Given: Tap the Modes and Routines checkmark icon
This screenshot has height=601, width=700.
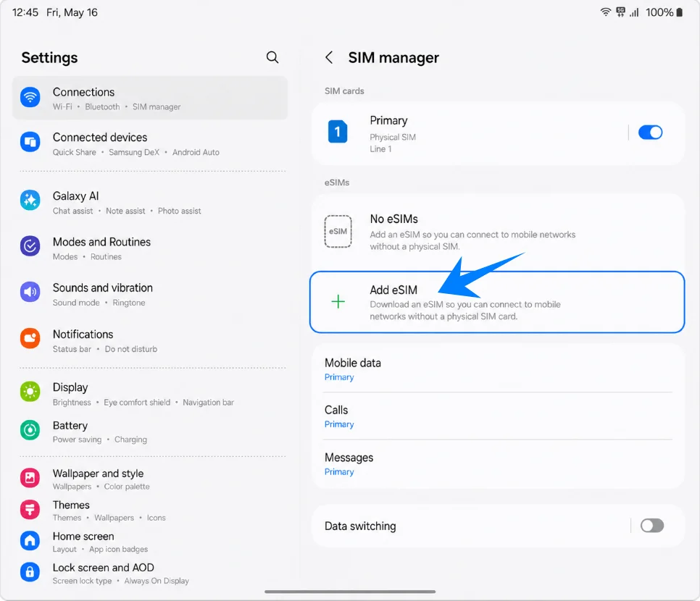Looking at the screenshot, I should (x=30, y=246).
